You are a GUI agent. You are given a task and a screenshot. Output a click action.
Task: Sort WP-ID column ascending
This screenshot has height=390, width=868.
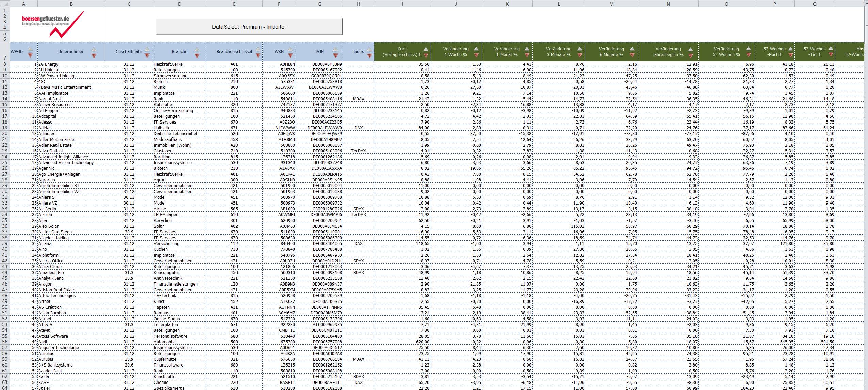30,49
